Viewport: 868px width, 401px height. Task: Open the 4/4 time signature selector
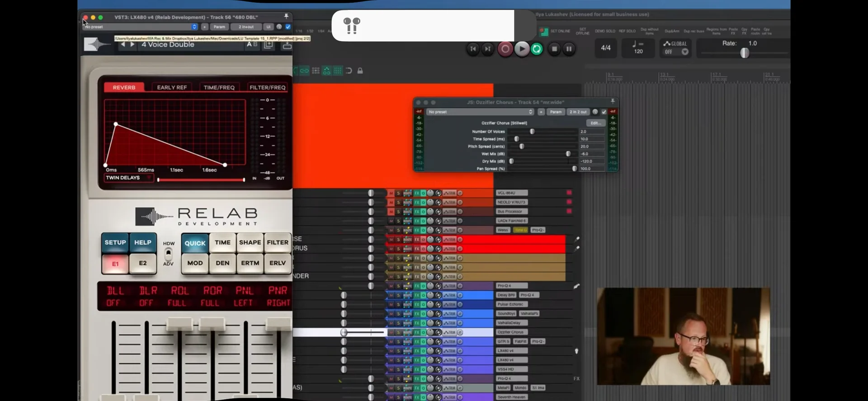(x=606, y=48)
